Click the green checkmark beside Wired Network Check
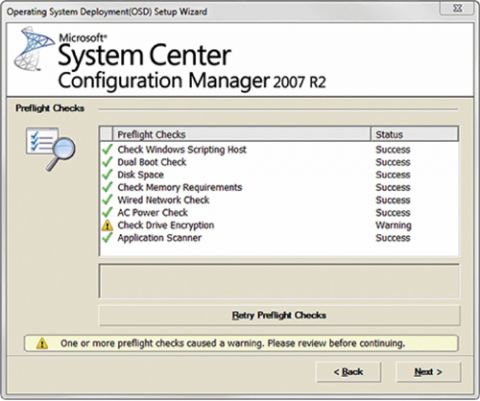480x401 pixels. (107, 200)
